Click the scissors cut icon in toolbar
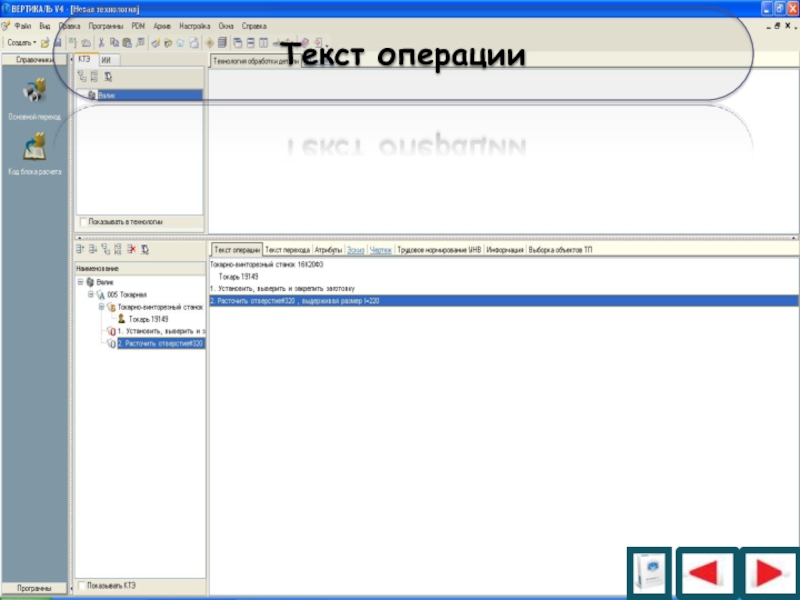Screen dimensions: 800x600 101,43
